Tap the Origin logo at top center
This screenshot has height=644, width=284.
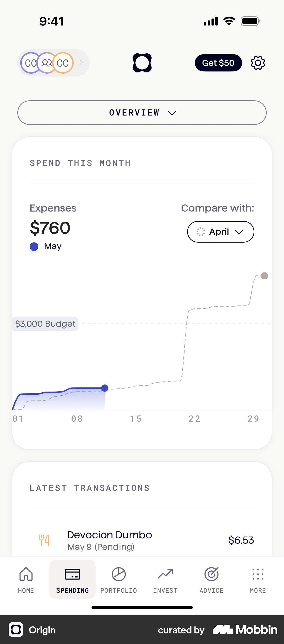142,63
